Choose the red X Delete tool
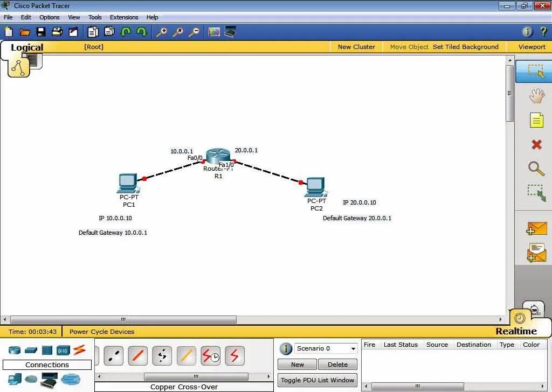The width and height of the screenshot is (552, 392). [x=536, y=144]
